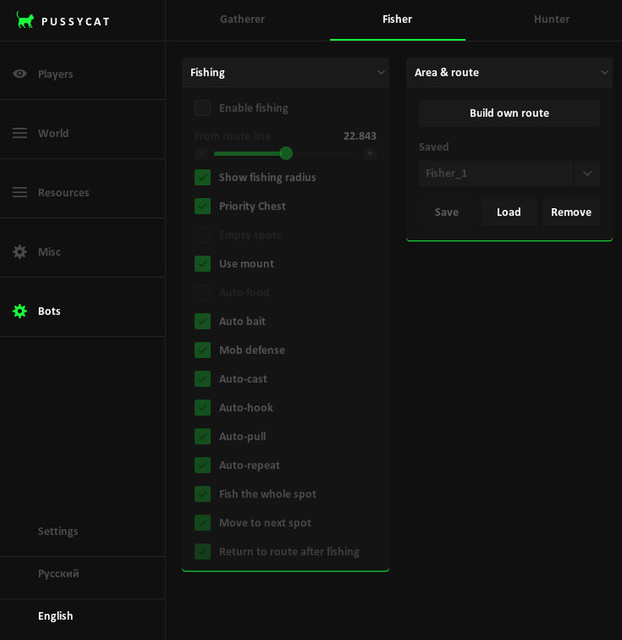
Task: Toggle Auto food checkbox
Action: (x=203, y=293)
